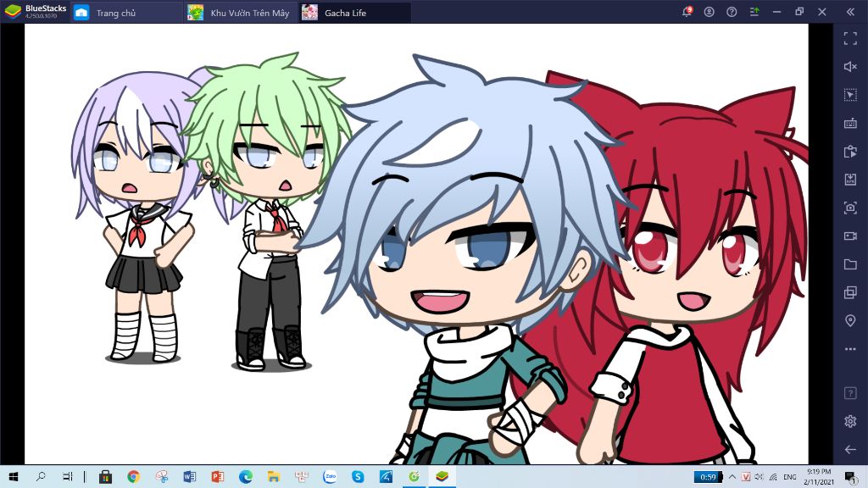The image size is (868, 488).
Task: Switch the ENG input language indicator
Action: 790,476
